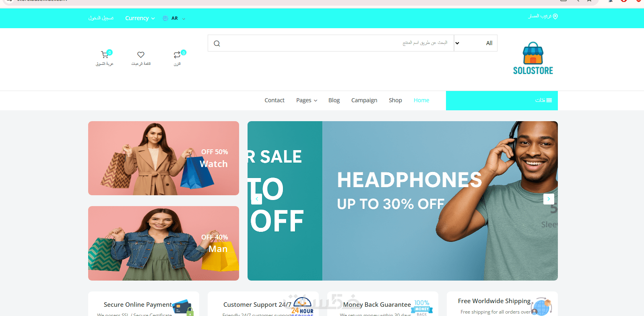Open the shopping cart icon
The image size is (644, 316).
(x=105, y=54)
